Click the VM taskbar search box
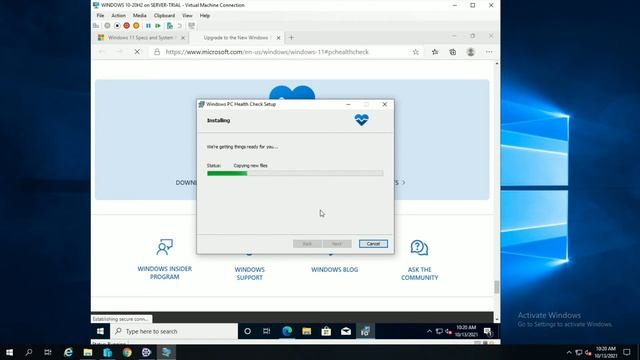 coord(174,331)
